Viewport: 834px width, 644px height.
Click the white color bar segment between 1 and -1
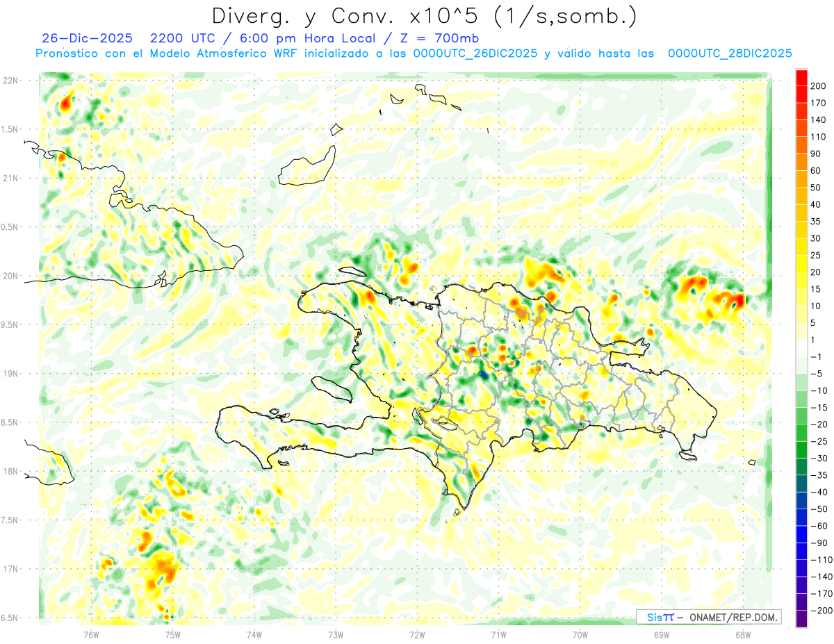(801, 348)
